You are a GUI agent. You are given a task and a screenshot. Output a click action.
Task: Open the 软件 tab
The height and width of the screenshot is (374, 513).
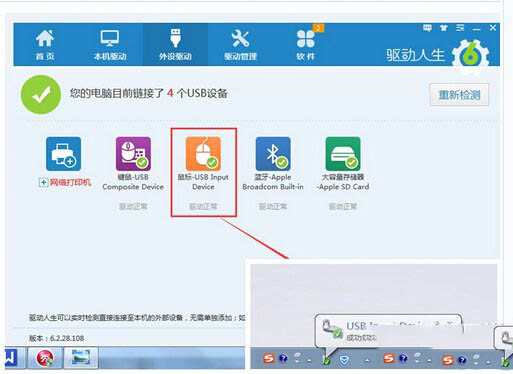[306, 45]
